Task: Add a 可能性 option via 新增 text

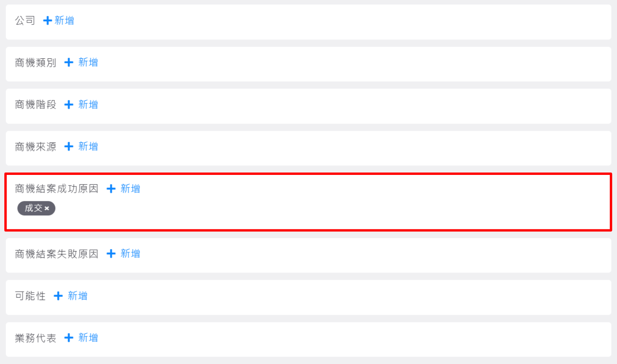Action: point(77,296)
